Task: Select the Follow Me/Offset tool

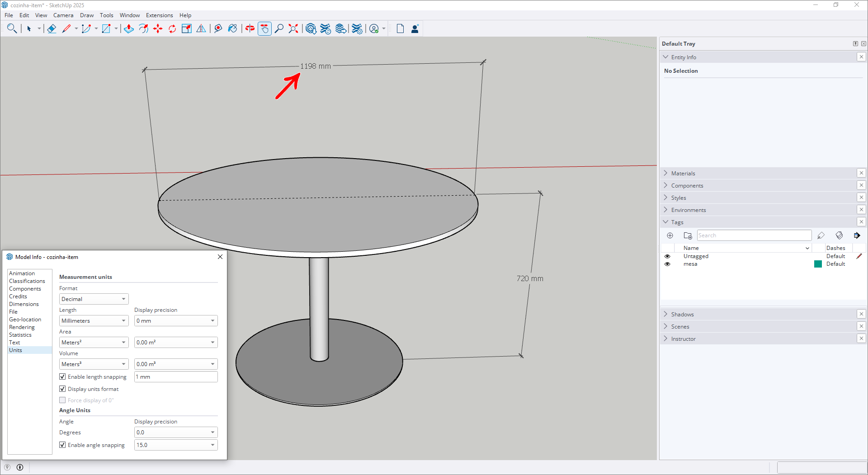Action: [143, 28]
